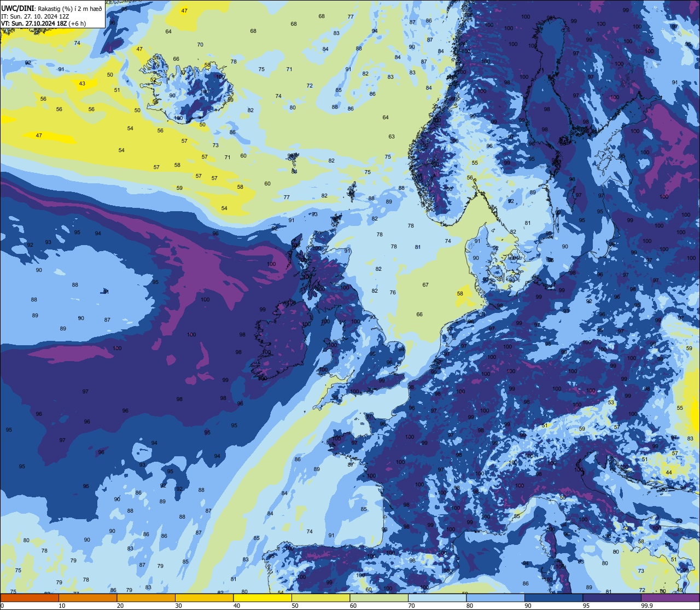Select the 90–95% blue legend band
Viewport: 700px width, 610px height.
pos(553,597)
